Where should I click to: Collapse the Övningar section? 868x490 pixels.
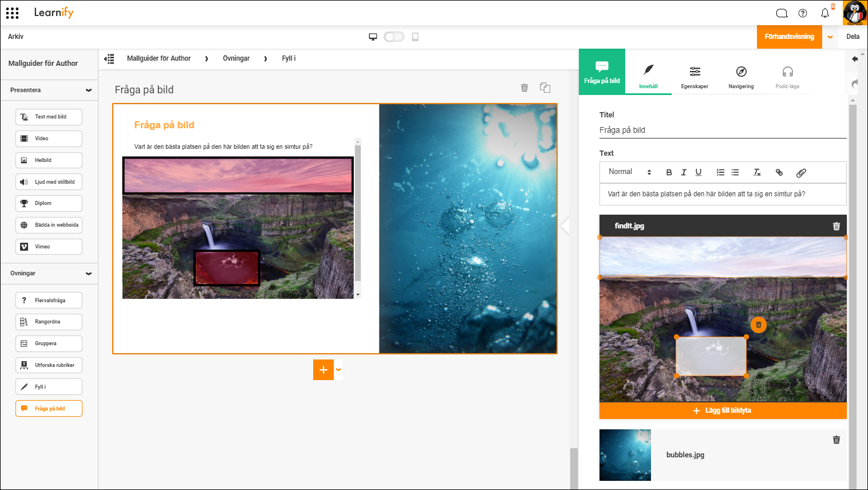point(89,274)
